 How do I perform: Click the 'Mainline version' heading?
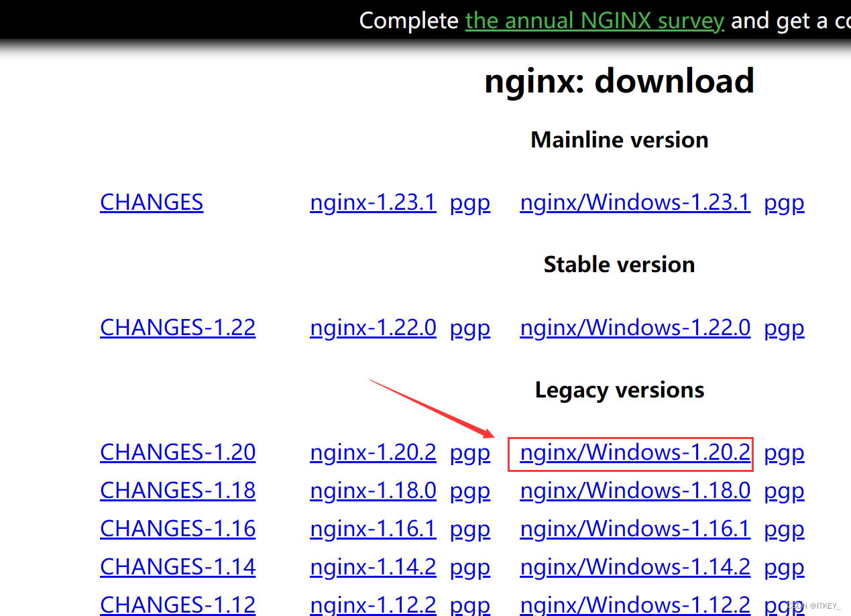(619, 140)
